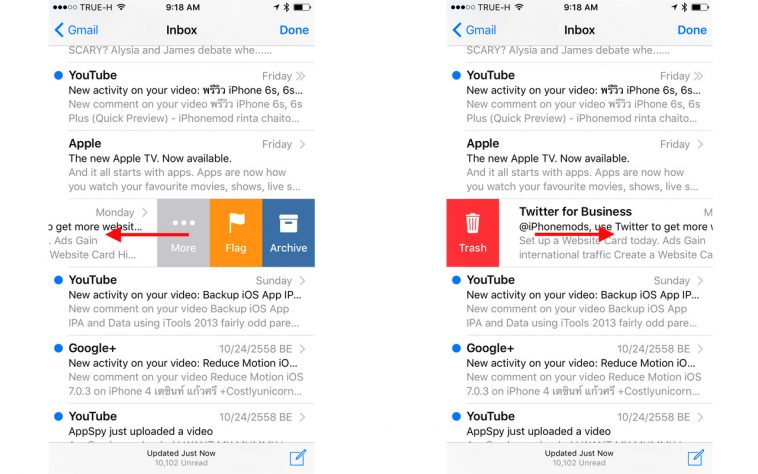Click the unread dot of the YouTube Friday email in the left screenshot
Viewport: 758px width, 474px height.
pyautogui.click(x=58, y=76)
